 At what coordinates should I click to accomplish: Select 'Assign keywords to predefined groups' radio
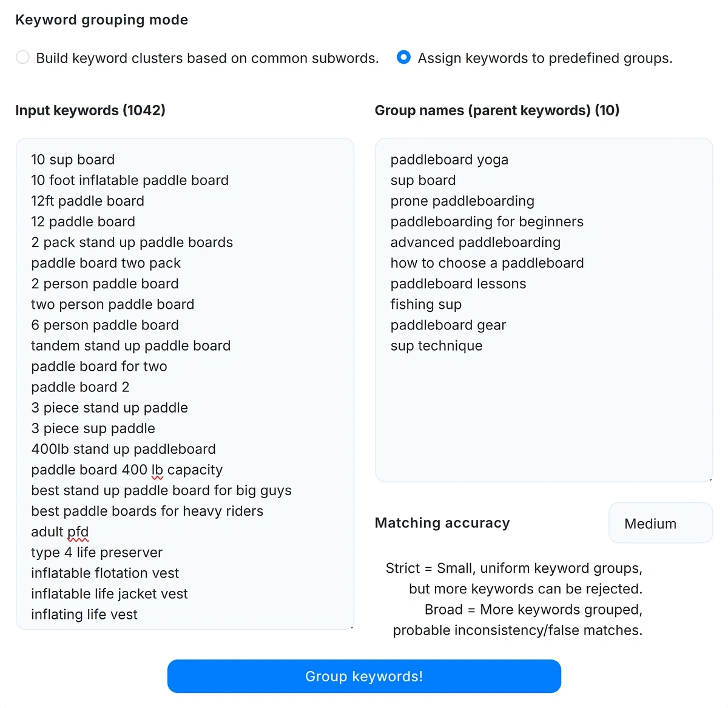403,58
